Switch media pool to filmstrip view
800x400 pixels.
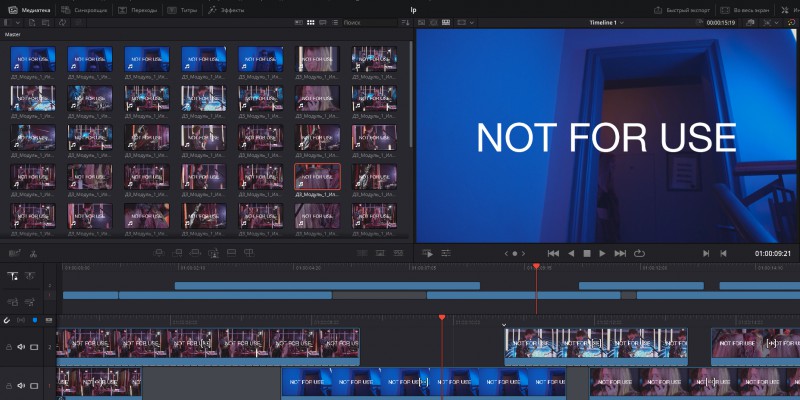coord(323,22)
